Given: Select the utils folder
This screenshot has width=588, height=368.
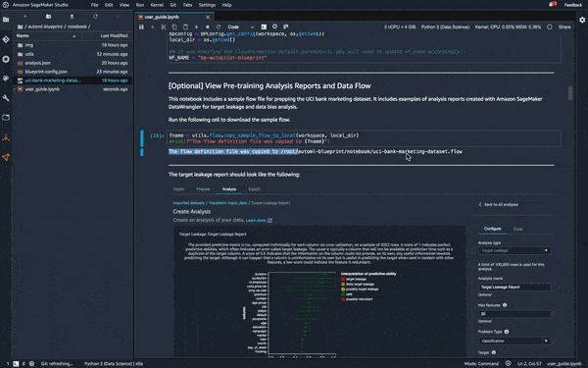Looking at the screenshot, I should point(73,54).
